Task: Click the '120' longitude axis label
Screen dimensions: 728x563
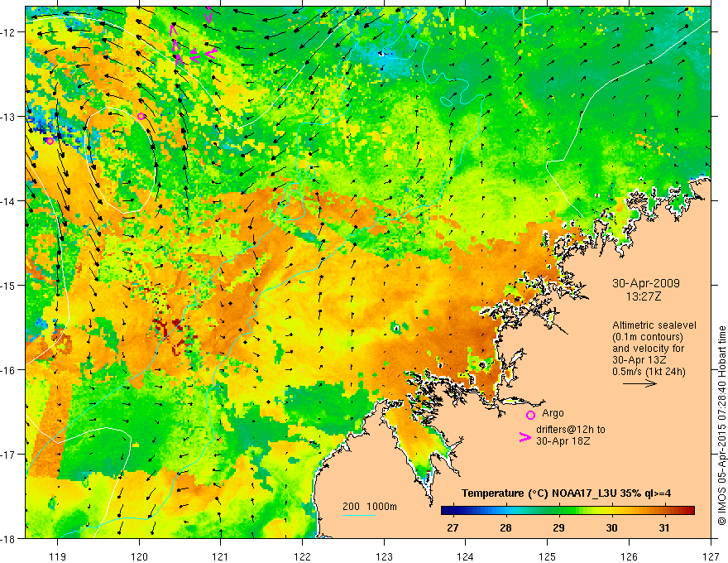Action: (139, 556)
